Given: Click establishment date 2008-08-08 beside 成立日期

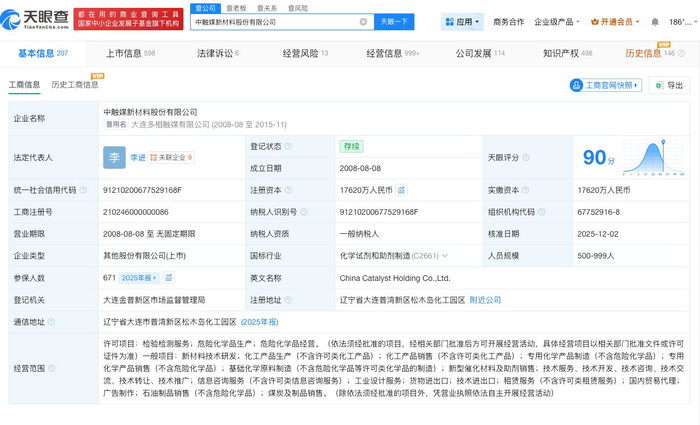Looking at the screenshot, I should point(360,168).
